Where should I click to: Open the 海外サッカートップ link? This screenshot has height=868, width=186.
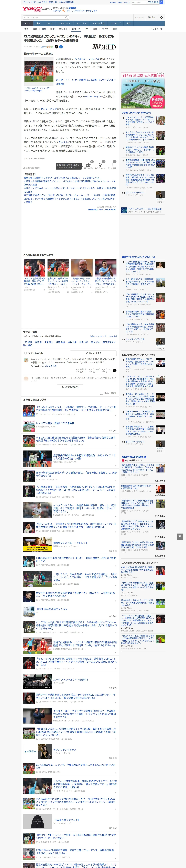[98, 336]
